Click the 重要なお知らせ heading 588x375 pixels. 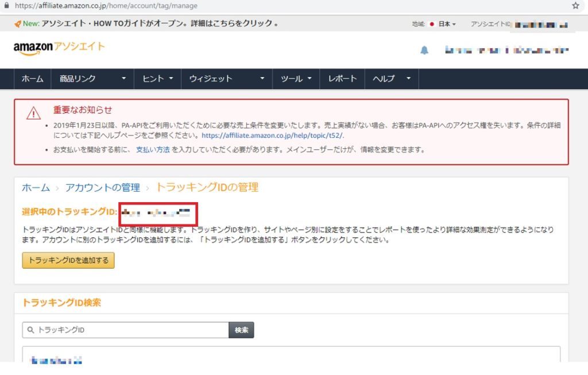pyautogui.click(x=83, y=110)
